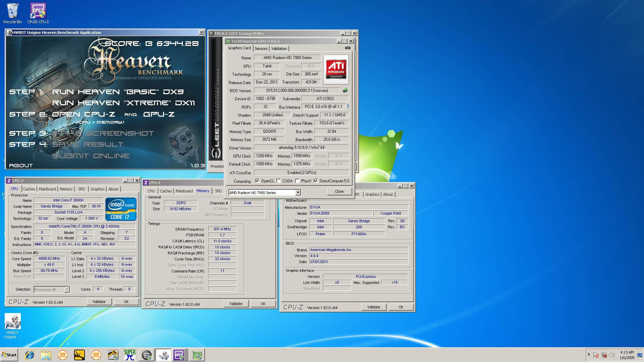This screenshot has height=362, width=644.
Task: Switch to EVGA E-LEET taskbar button
Action: pyautogui.click(x=147, y=355)
